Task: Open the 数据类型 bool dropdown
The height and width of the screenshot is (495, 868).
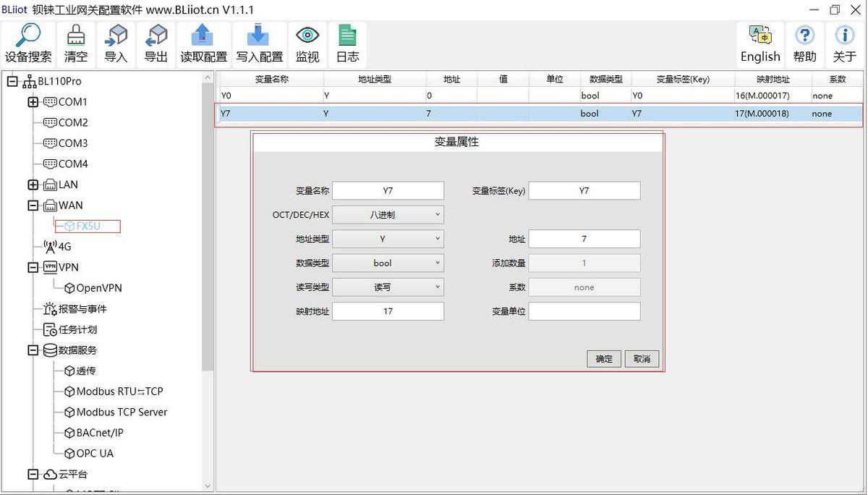Action: pyautogui.click(x=388, y=263)
